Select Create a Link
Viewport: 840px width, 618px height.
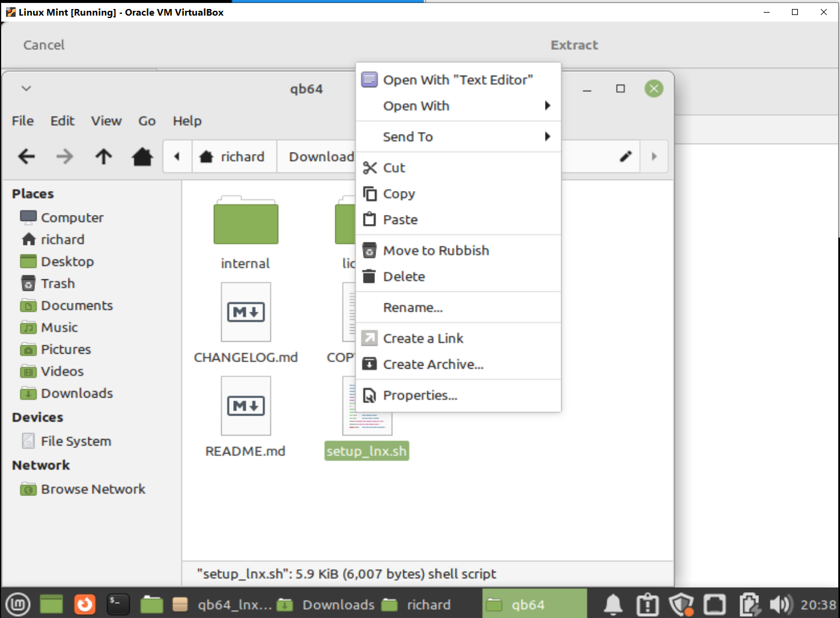click(458, 338)
